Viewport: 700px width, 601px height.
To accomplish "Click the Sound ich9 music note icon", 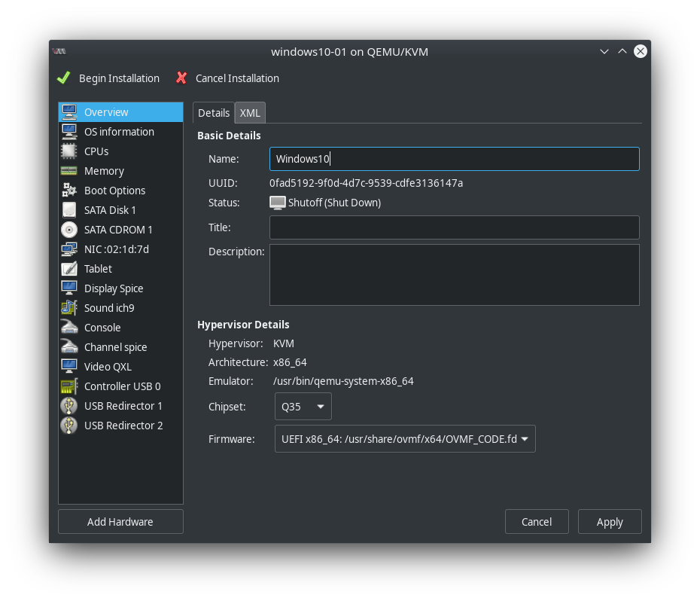I will [x=69, y=308].
